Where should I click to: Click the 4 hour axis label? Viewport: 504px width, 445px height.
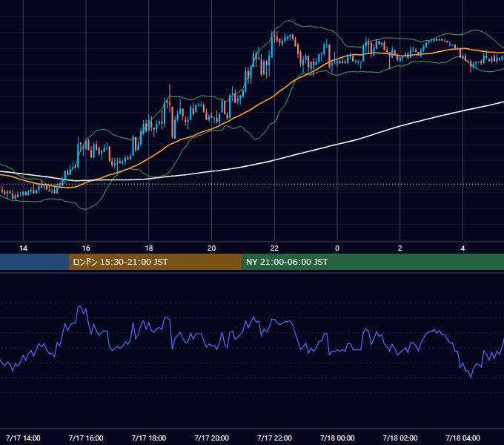coord(462,248)
